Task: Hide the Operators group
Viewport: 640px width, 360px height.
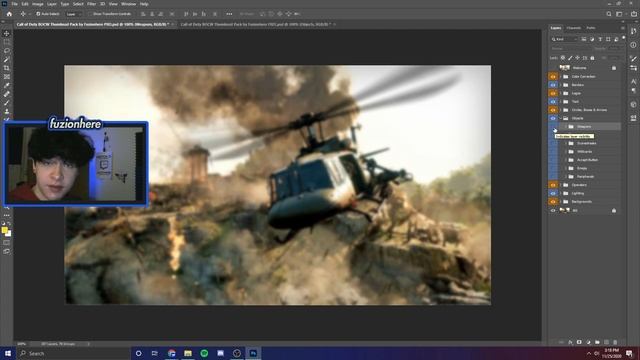Action: (x=553, y=185)
